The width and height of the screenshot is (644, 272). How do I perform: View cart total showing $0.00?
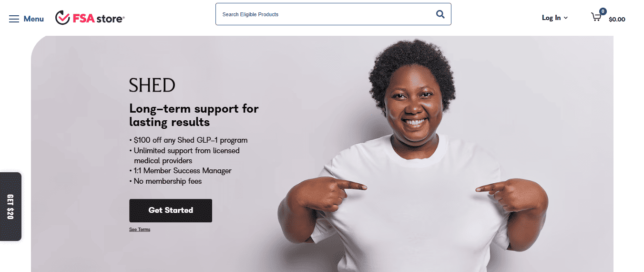point(617,20)
